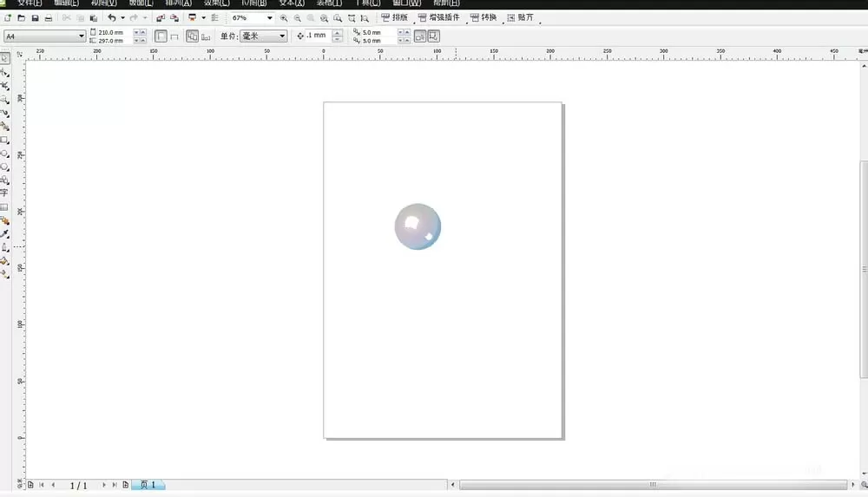Select the Smart fill tool

[x=5, y=127]
